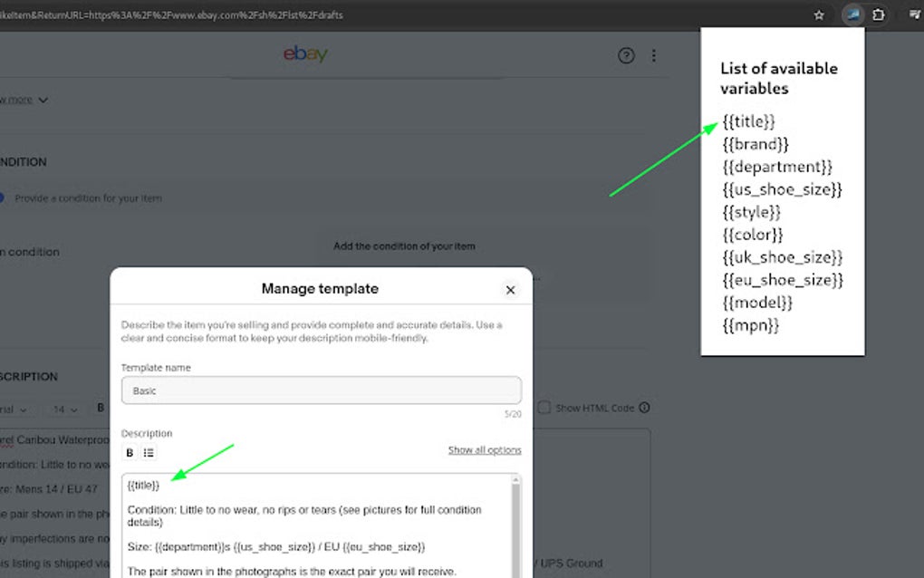This screenshot has width=924, height=578.
Task: Close the Manage template dialog
Action: coord(510,290)
